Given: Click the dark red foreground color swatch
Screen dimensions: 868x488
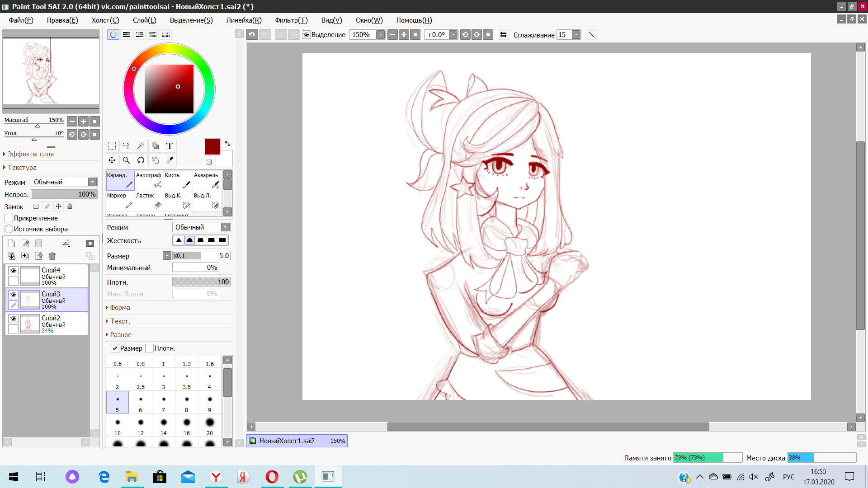Looking at the screenshot, I should point(212,147).
